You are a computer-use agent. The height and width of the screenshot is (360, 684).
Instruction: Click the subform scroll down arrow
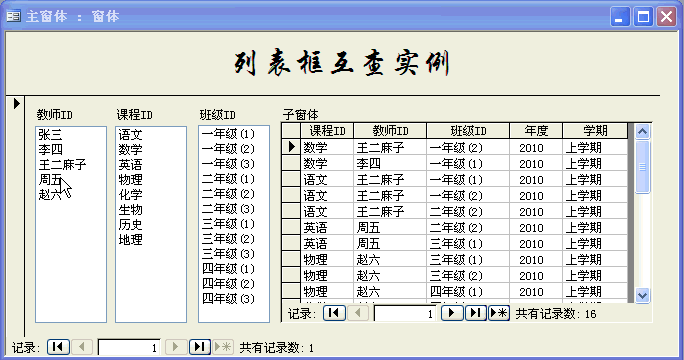tap(642, 295)
